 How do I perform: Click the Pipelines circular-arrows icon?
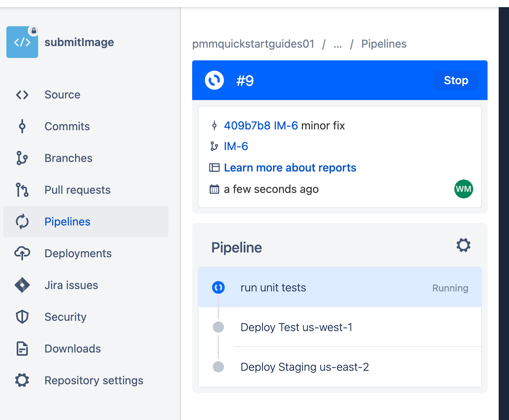click(22, 222)
